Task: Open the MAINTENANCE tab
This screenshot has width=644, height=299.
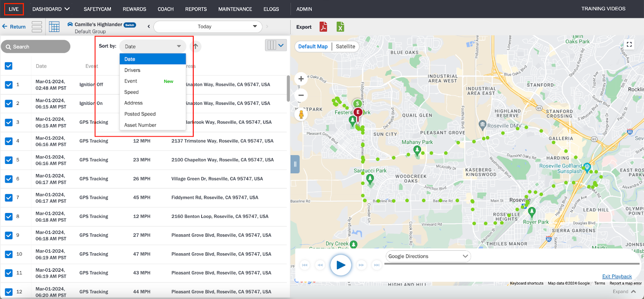Action: coord(235,9)
